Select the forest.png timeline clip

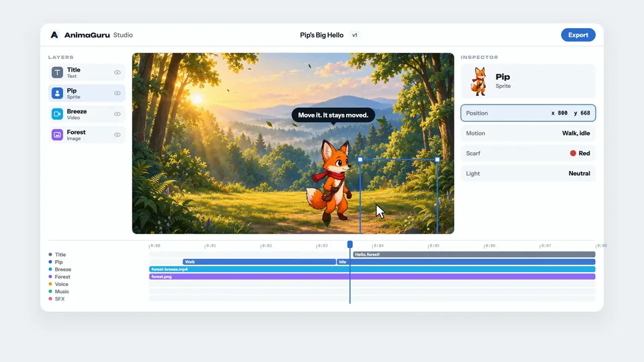[372, 277]
